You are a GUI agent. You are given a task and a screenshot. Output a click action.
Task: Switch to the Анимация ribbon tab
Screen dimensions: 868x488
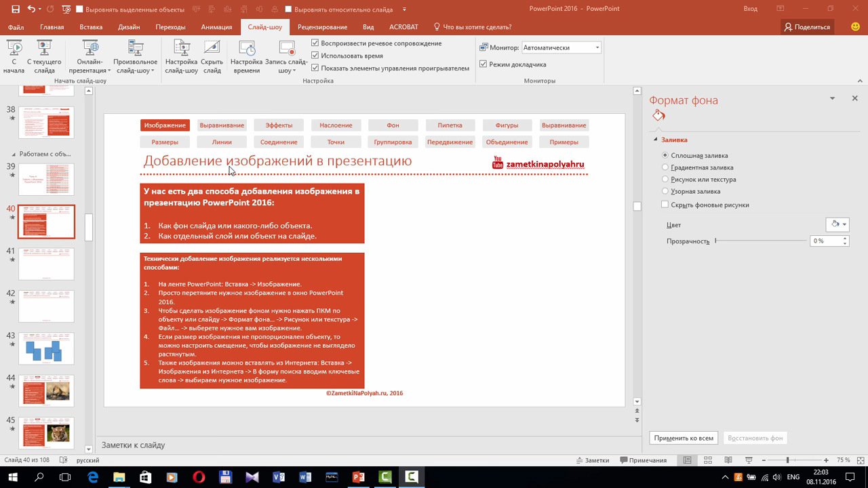[x=216, y=27]
